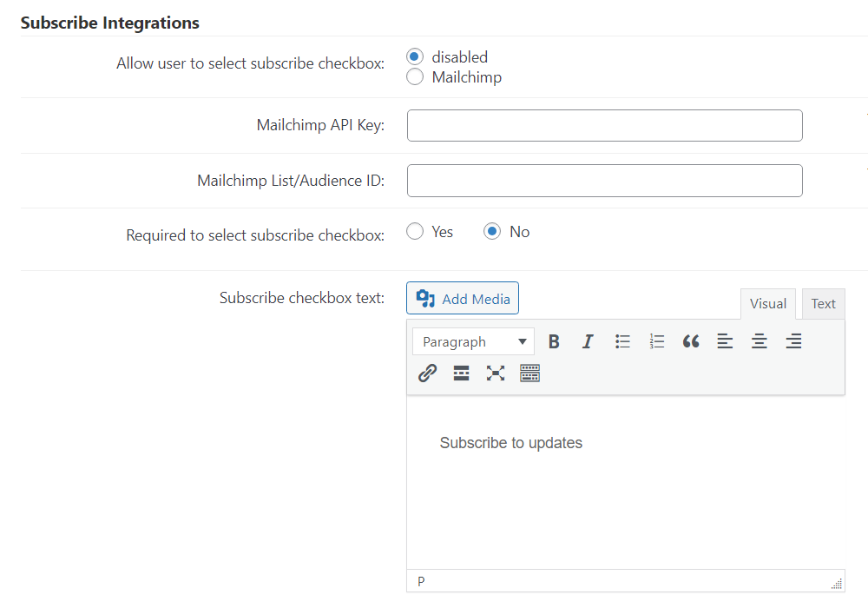Apply blockquote formatting
The width and height of the screenshot is (868, 608).
tap(691, 341)
